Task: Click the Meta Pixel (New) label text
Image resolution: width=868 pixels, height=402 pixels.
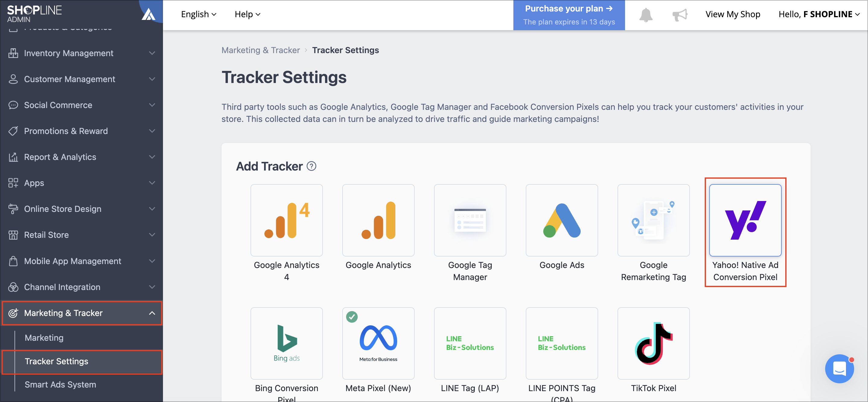Action: pyautogui.click(x=378, y=388)
